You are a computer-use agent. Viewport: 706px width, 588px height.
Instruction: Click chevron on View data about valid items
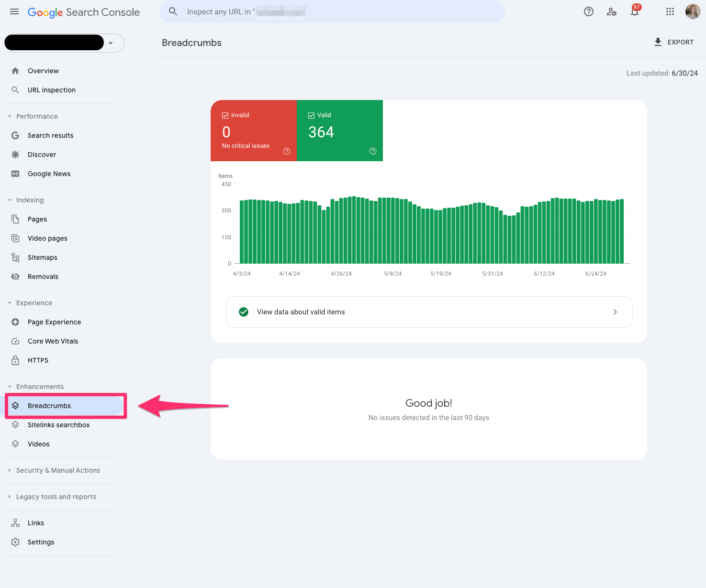615,312
